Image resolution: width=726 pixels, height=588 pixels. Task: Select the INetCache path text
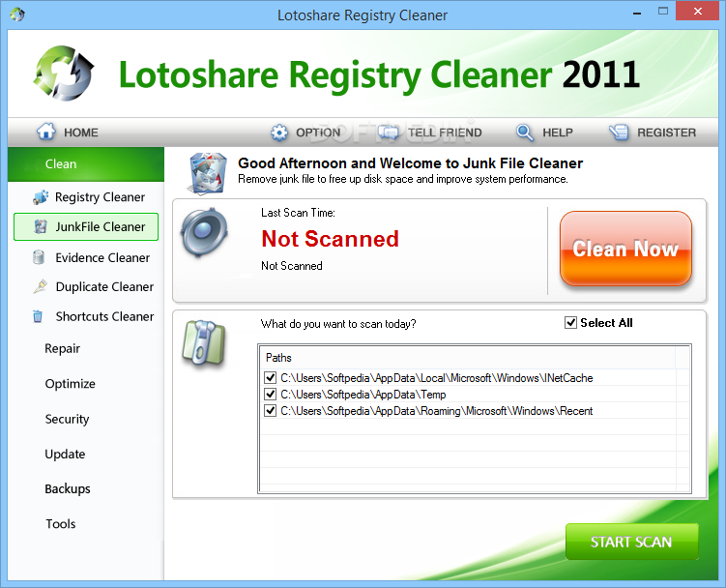(437, 378)
